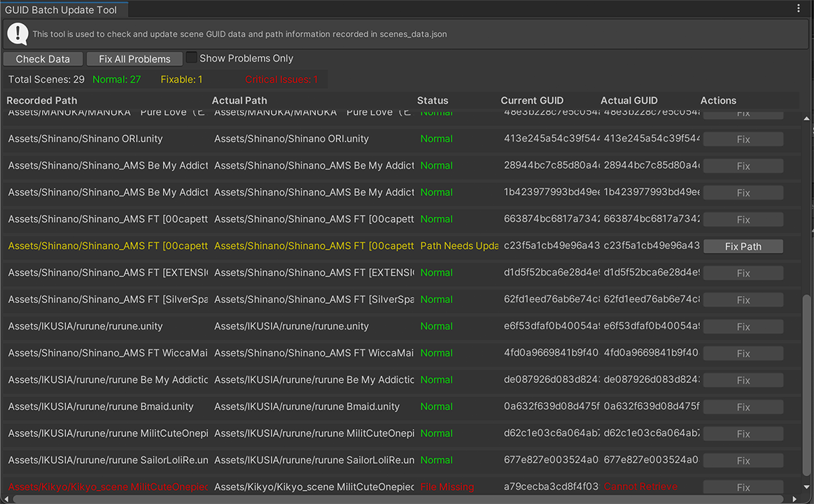The width and height of the screenshot is (814, 504).
Task: Enable the Show Problems Only checkbox
Action: pyautogui.click(x=192, y=58)
